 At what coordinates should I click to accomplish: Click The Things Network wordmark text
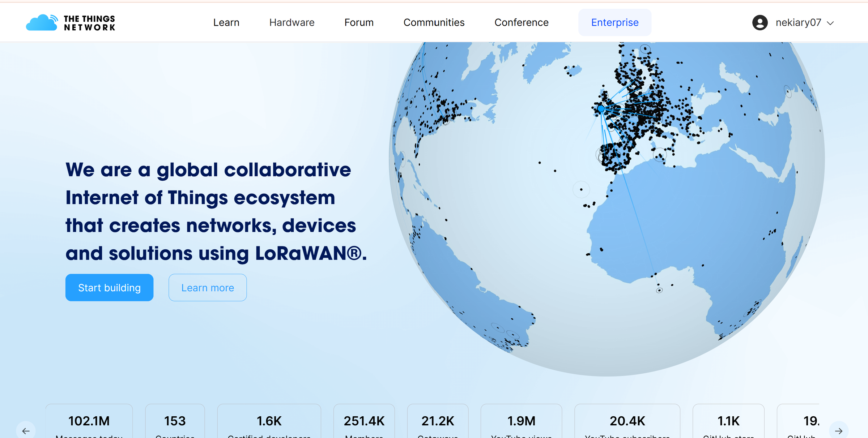click(89, 23)
